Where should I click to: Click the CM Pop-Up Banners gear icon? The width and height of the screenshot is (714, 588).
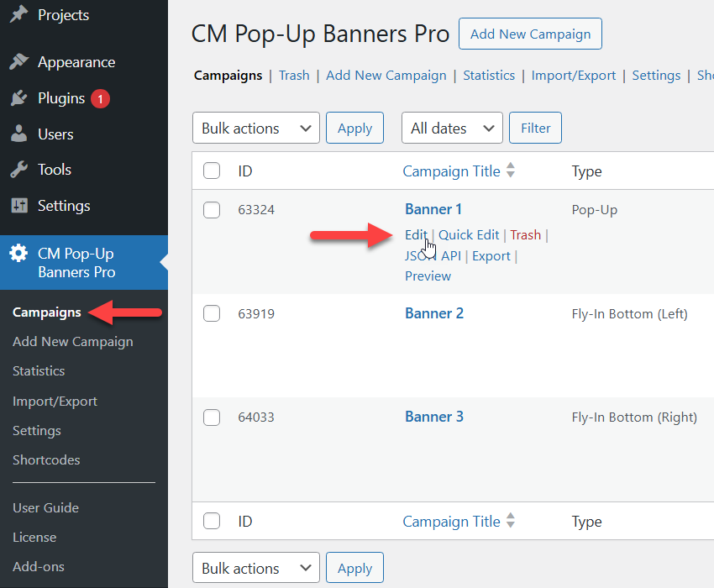pos(18,253)
